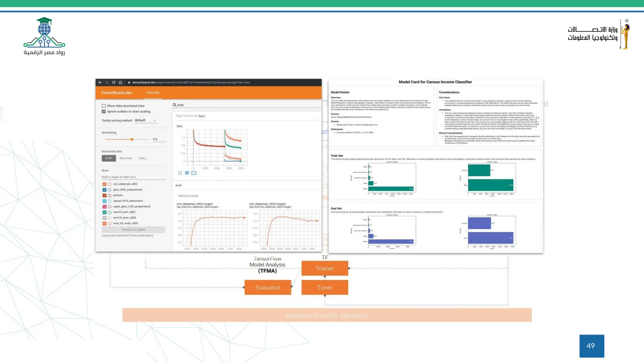Switch horizontal axis to RELATIVE
Screen dimensions: 644x362
(126, 158)
